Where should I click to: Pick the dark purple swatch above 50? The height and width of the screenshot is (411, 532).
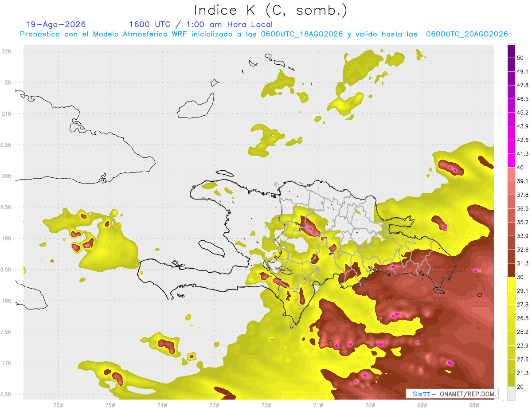tap(511, 51)
